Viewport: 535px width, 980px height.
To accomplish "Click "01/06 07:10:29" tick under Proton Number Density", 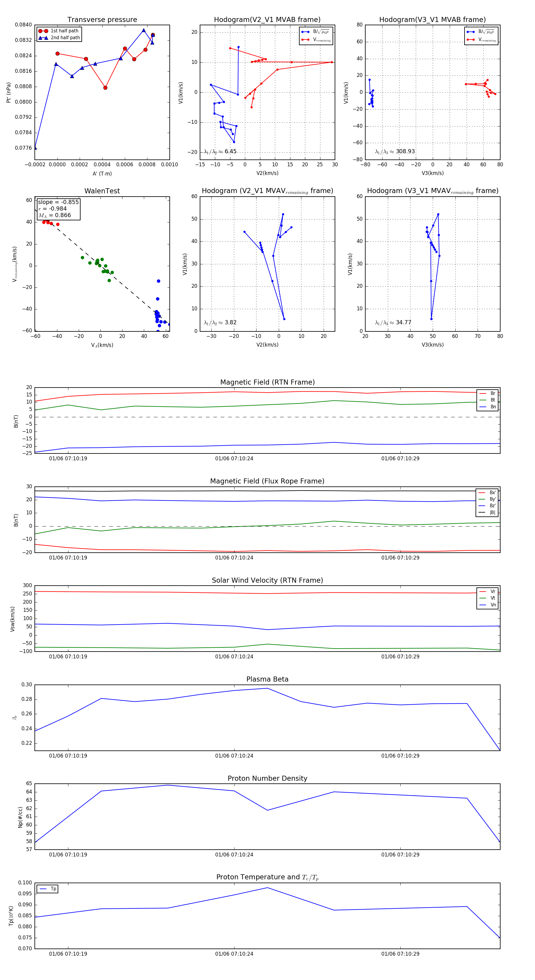I will coord(400,855).
